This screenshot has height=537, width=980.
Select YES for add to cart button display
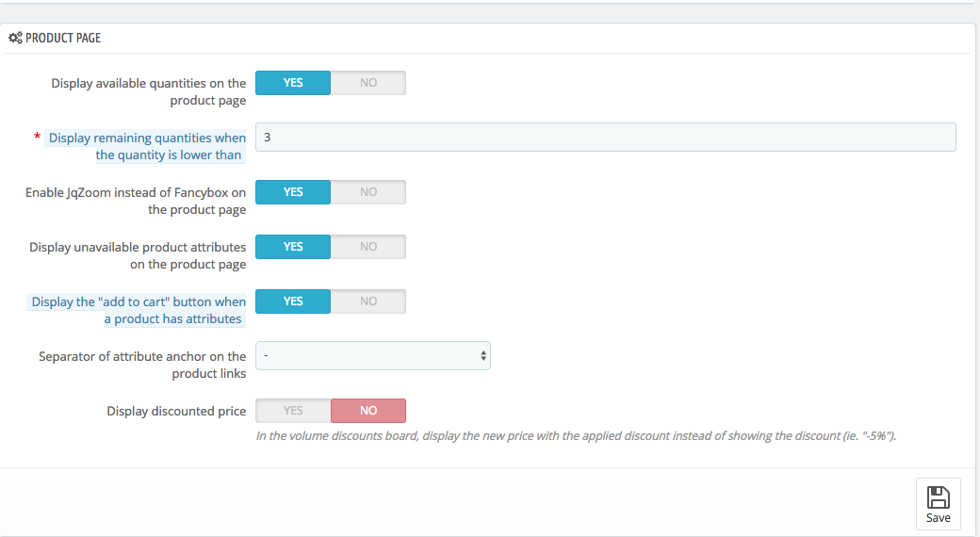pyautogui.click(x=293, y=301)
